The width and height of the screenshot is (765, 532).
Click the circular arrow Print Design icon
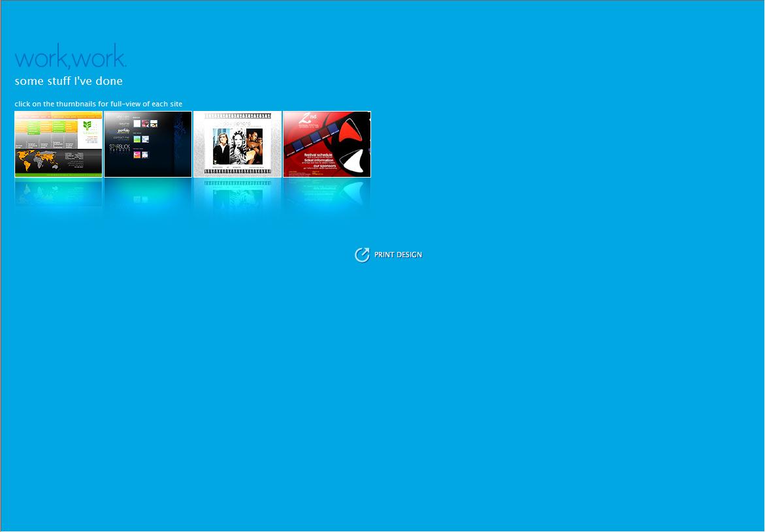pos(362,255)
